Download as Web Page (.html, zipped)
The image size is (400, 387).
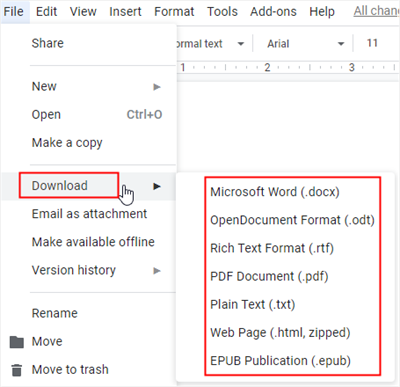[x=280, y=333]
